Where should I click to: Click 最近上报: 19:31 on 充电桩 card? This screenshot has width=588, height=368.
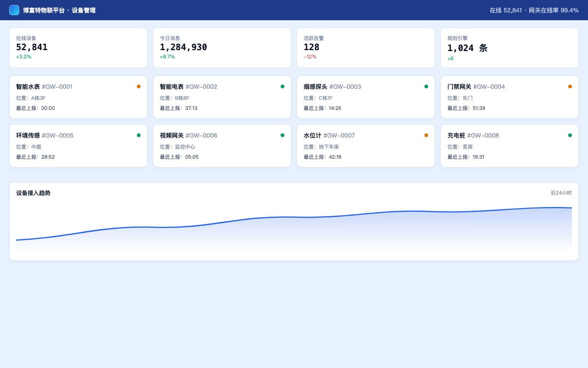466,157
